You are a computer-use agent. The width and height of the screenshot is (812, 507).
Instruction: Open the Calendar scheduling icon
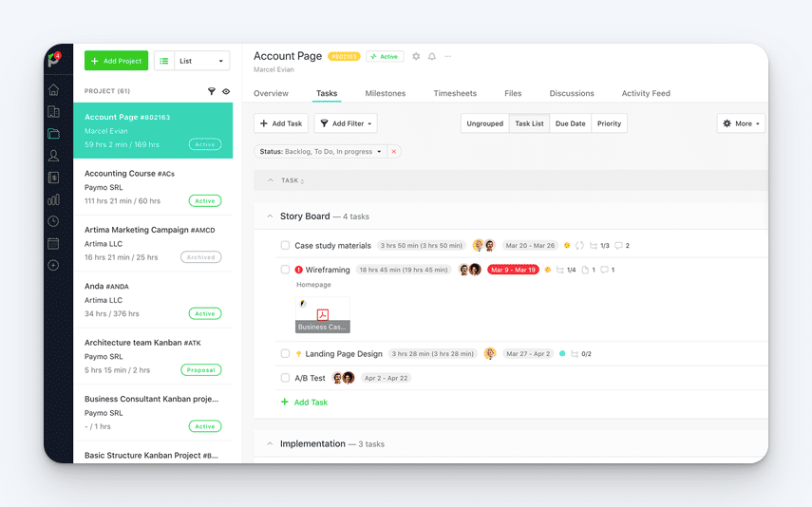[x=53, y=243]
